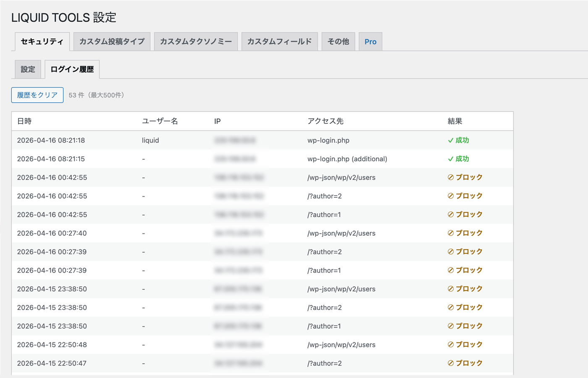
Task: Switch to the Pro tab
Action: 370,41
